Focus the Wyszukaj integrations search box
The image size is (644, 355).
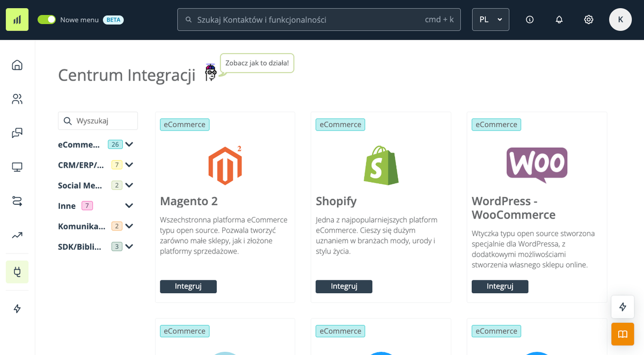coord(98,121)
